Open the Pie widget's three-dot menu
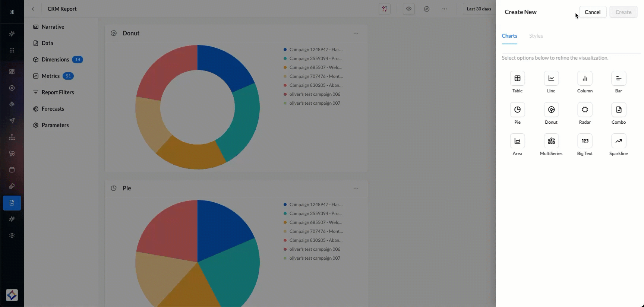644x307 pixels. 356,188
